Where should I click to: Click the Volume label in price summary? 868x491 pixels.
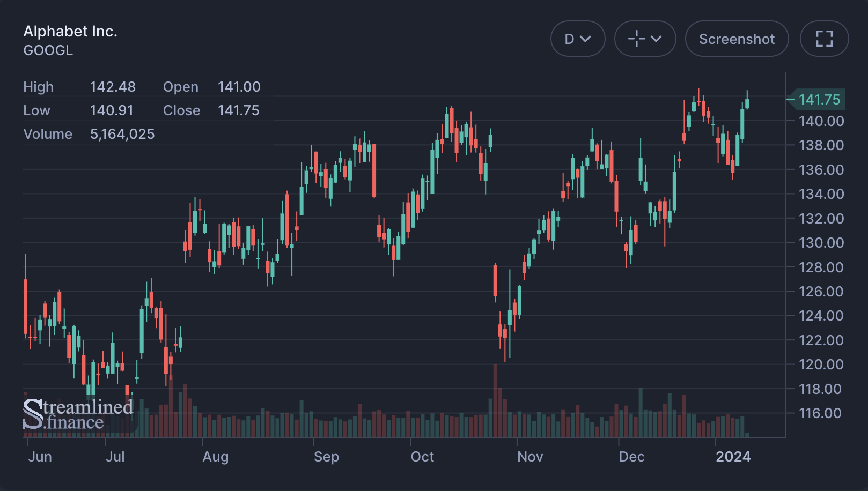click(x=48, y=134)
